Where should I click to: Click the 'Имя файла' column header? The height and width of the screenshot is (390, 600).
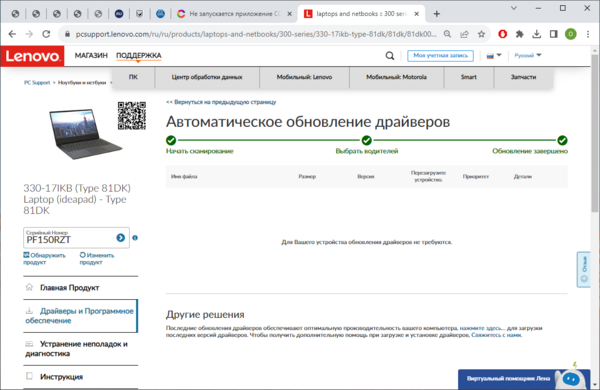[x=184, y=176]
